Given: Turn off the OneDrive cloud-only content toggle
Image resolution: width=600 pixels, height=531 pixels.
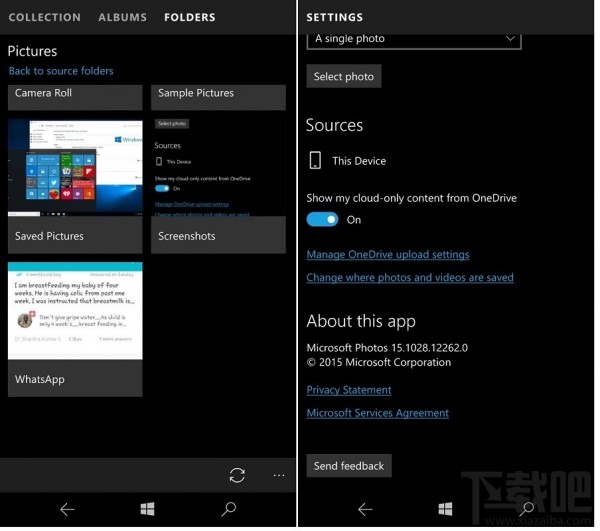Looking at the screenshot, I should coord(322,220).
